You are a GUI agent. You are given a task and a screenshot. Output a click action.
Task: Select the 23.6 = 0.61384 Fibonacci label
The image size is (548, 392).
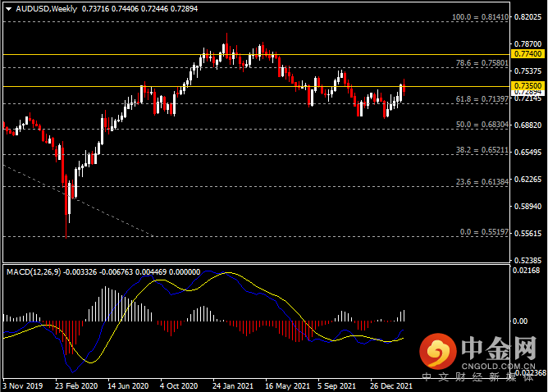click(482, 182)
